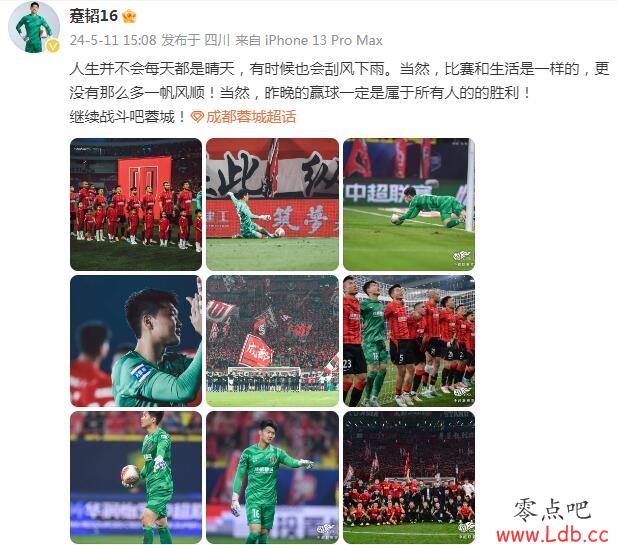This screenshot has width=618, height=545.
Task: Click the crown membership icon beside username
Action: (x=129, y=16)
